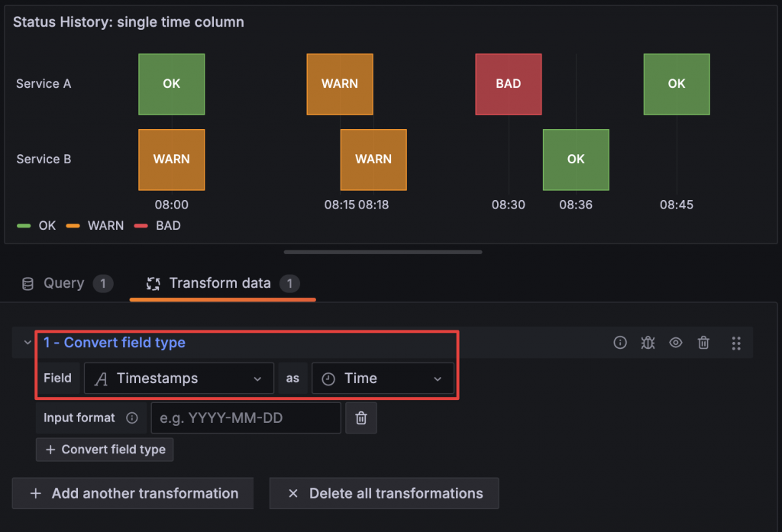This screenshot has height=532, width=782.
Task: Click Add another transformation button
Action: [132, 494]
